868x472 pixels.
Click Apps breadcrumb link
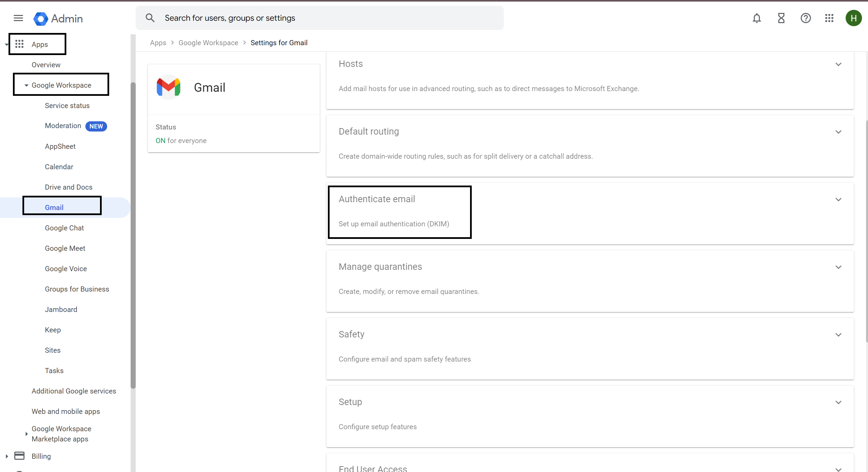coord(158,43)
